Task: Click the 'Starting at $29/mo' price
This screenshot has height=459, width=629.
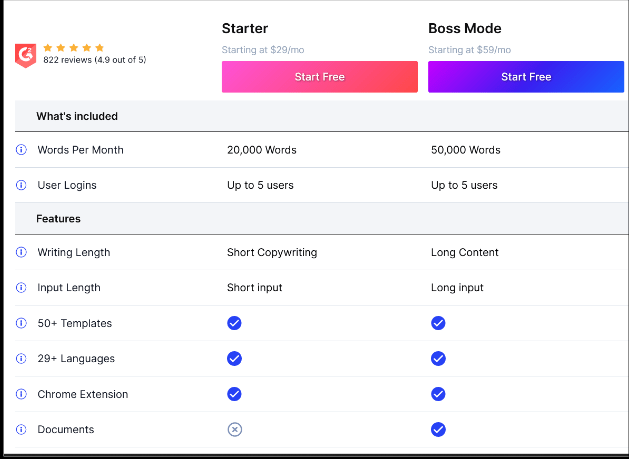Action: pyautogui.click(x=263, y=50)
